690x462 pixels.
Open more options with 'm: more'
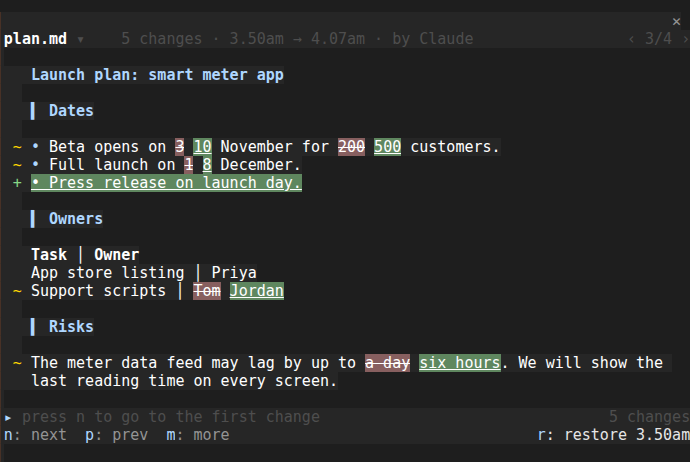click(198, 435)
